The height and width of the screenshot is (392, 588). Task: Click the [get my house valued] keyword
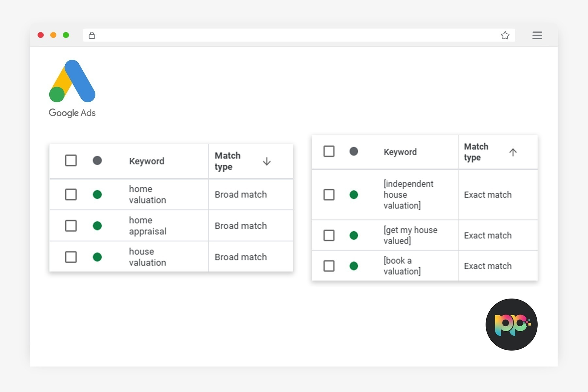pos(410,235)
